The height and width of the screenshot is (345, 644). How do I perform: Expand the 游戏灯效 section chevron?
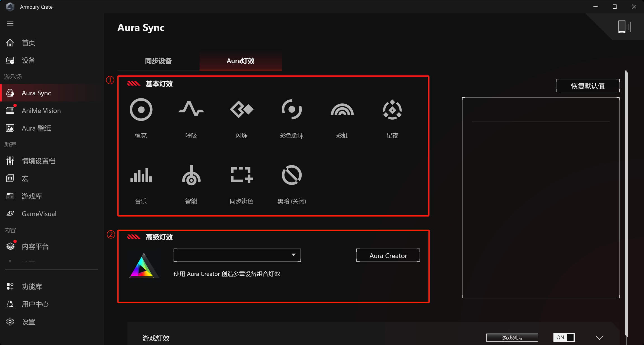(x=600, y=338)
